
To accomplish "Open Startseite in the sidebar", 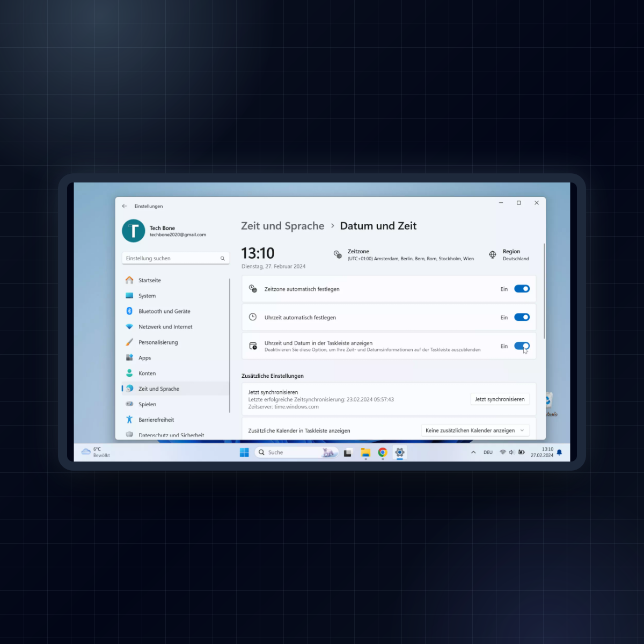I will click(x=175, y=280).
